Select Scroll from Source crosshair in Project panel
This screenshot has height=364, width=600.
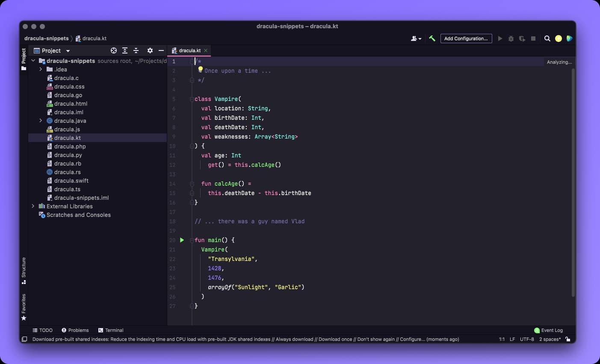pos(113,50)
